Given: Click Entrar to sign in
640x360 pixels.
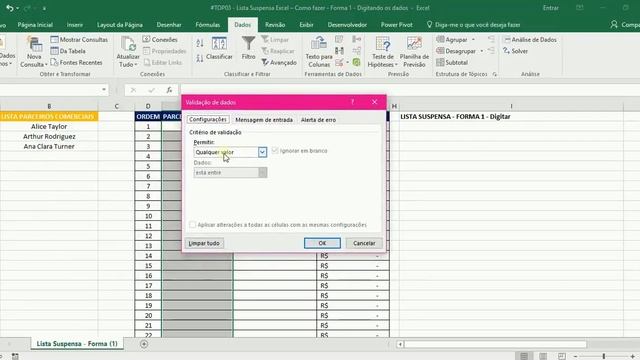Looking at the screenshot, I should pyautogui.click(x=550, y=8).
